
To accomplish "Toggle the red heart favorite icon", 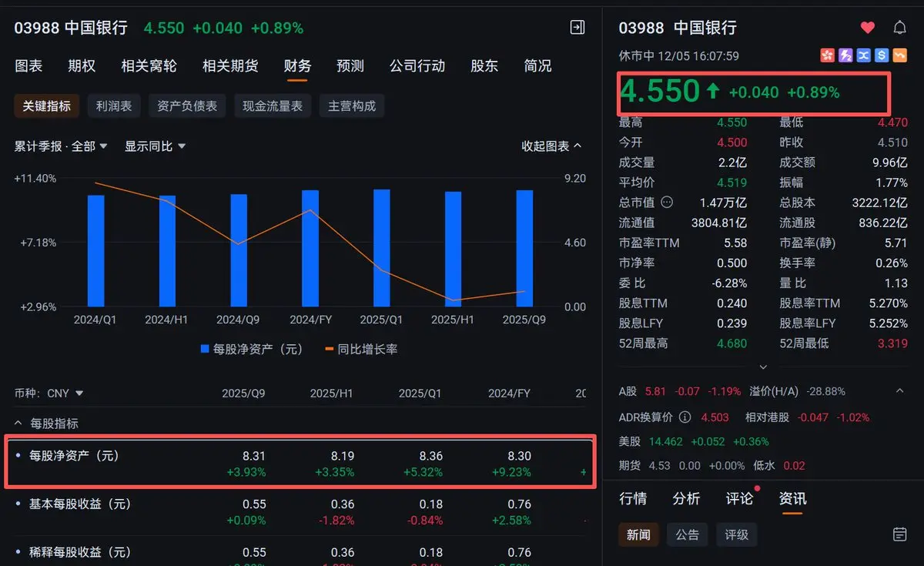I will coord(868,28).
